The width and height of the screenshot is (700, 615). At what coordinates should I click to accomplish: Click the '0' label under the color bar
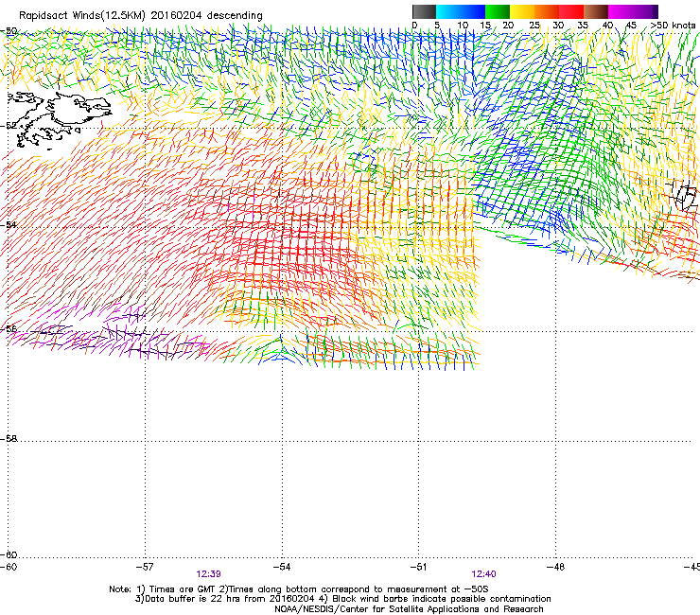[x=414, y=25]
